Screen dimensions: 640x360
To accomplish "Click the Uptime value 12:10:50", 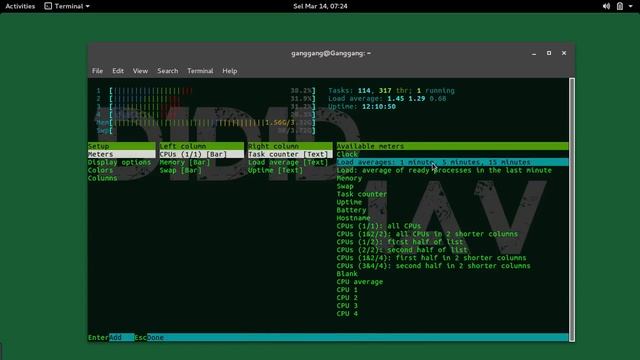I will (x=379, y=107).
